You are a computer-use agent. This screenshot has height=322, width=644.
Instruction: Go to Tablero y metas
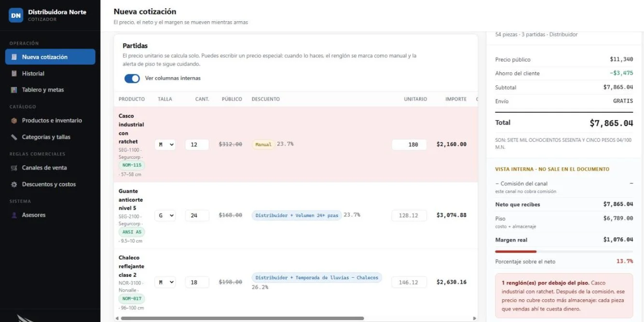(x=50, y=90)
